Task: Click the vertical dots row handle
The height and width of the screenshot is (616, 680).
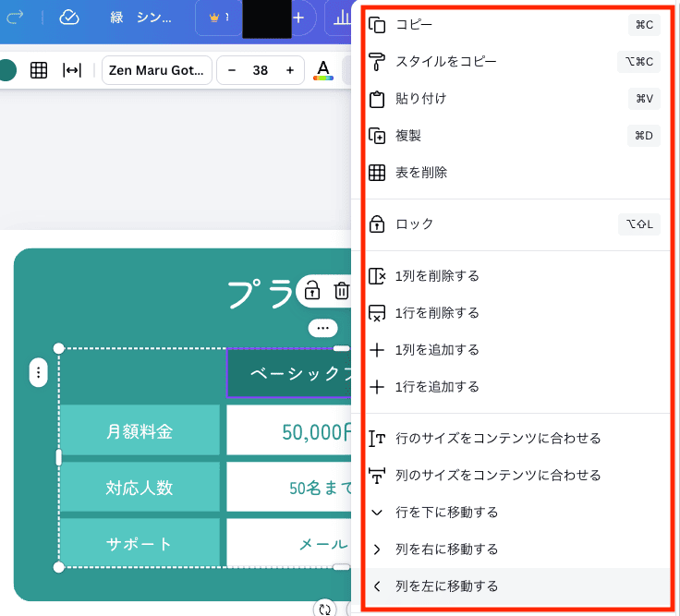Action: [38, 372]
